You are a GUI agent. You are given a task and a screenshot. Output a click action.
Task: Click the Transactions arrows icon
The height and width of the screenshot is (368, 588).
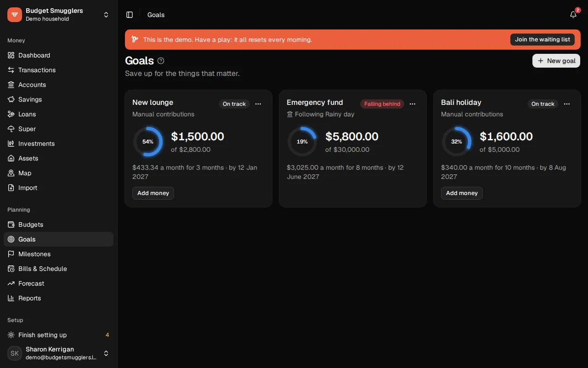point(11,70)
